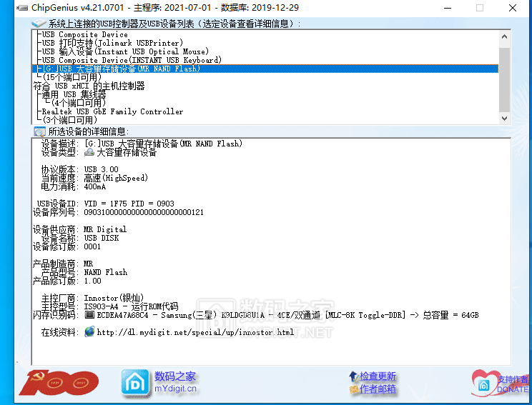
Task: Open the 数码之家 house logo icon
Action: [x=135, y=384]
